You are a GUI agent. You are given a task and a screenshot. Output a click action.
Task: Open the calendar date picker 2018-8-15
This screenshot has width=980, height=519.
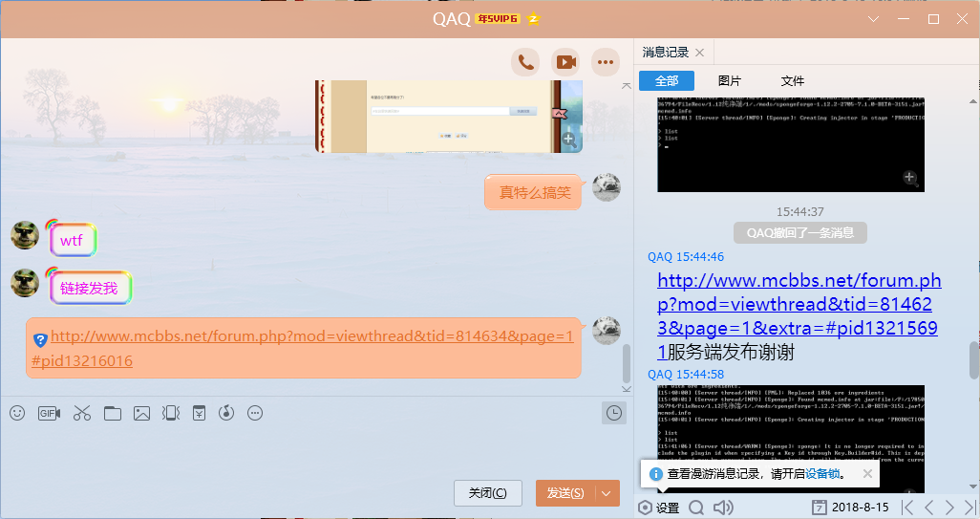(x=850, y=508)
